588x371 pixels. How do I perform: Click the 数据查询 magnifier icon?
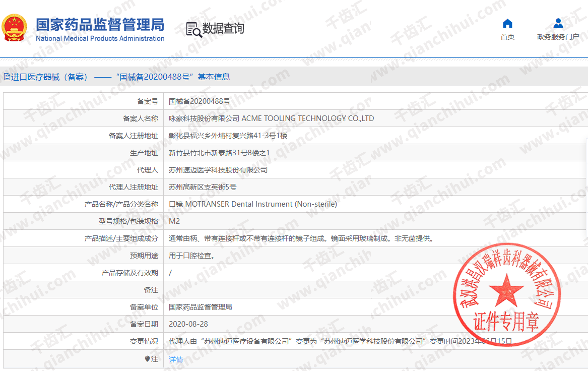(193, 29)
